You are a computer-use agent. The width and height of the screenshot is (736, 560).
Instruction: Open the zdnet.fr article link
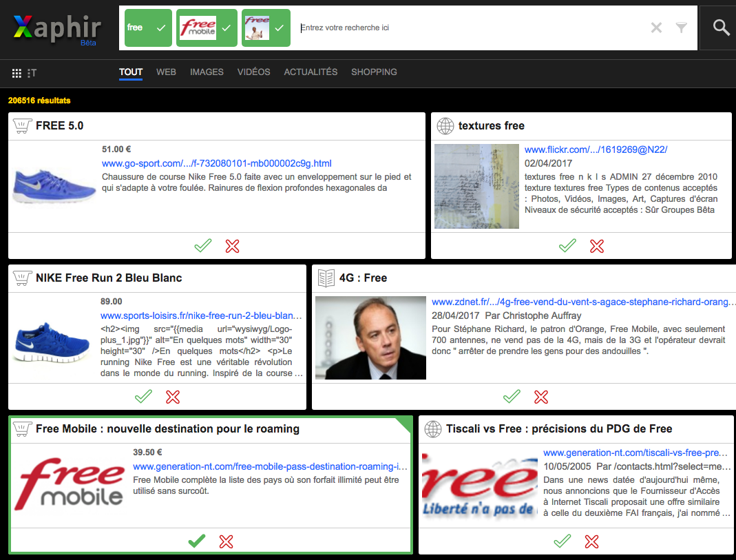point(582,302)
